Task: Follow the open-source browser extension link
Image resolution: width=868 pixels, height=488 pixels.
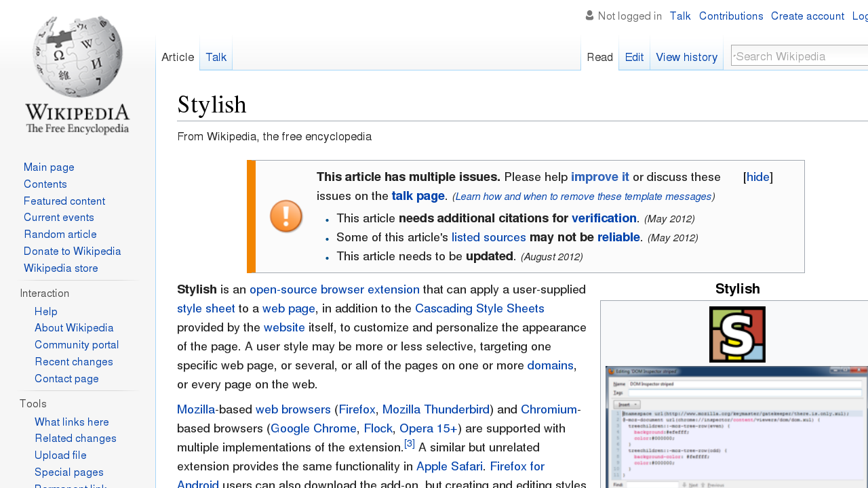Action: [334, 289]
